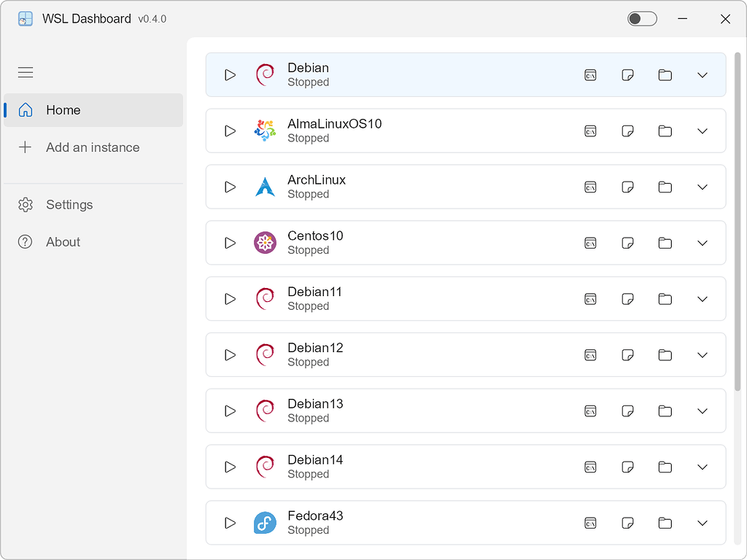Open Add an instance page

[93, 147]
